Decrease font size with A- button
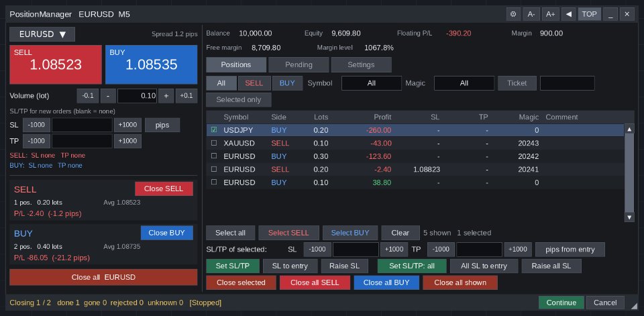Viewport: 644px width, 316px height. click(x=531, y=14)
